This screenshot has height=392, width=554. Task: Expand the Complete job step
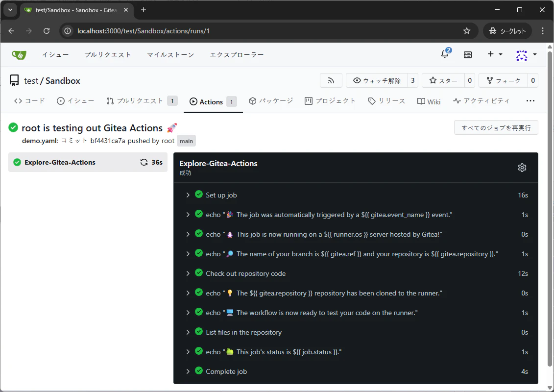click(357, 371)
